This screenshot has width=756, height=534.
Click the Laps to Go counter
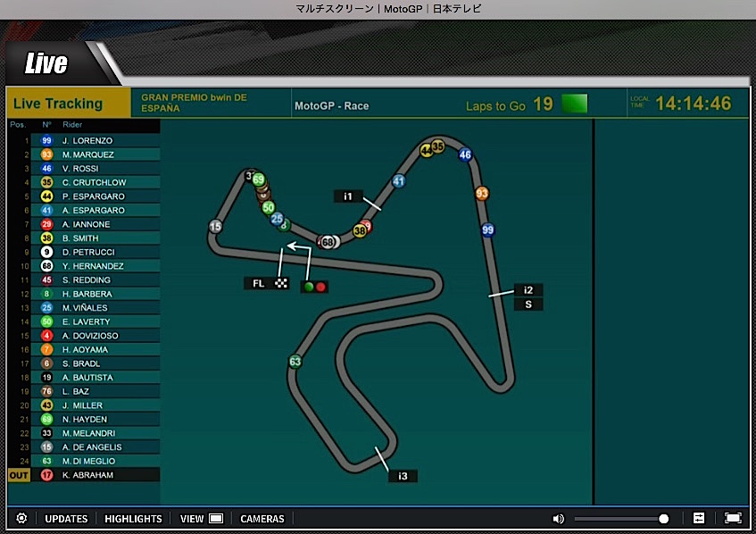pyautogui.click(x=509, y=104)
